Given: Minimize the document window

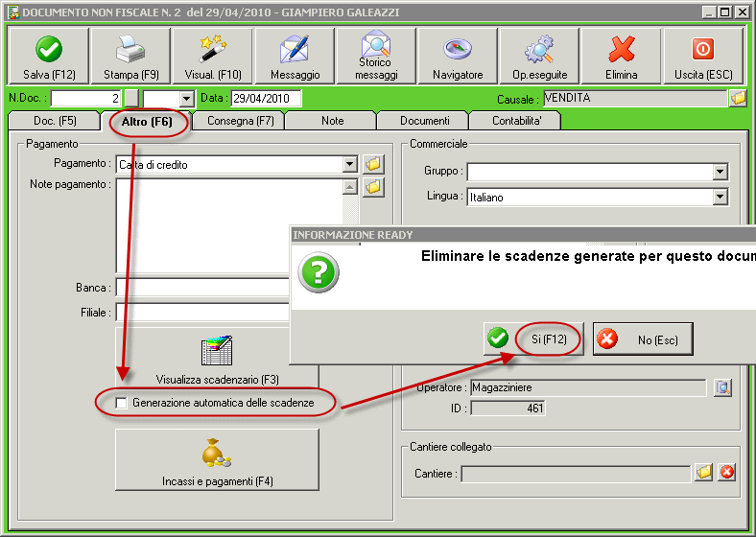Looking at the screenshot, I should click(x=708, y=12).
